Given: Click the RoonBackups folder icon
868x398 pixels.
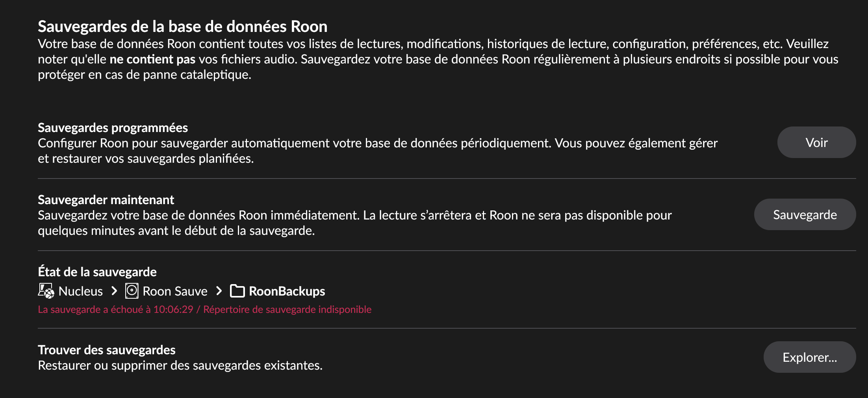Looking at the screenshot, I should 237,291.
